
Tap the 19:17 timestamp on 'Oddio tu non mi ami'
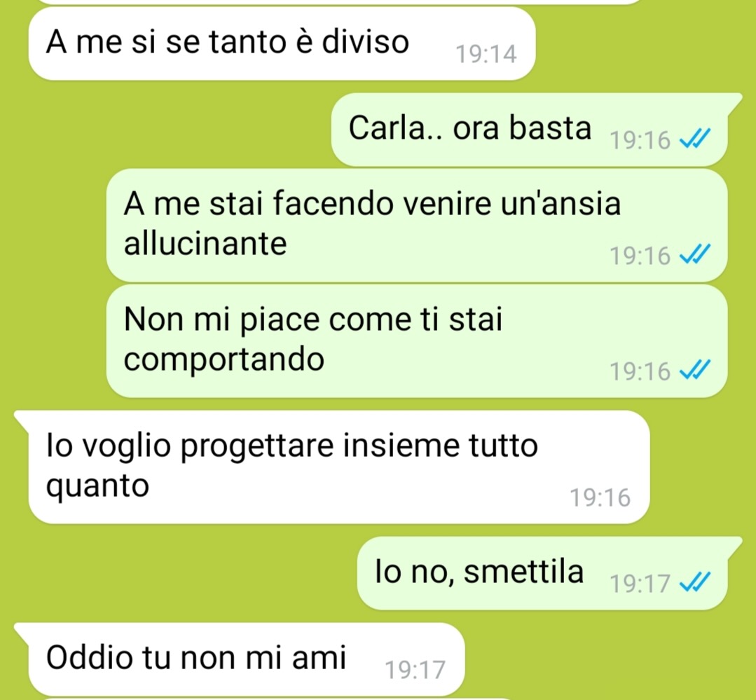(415, 670)
